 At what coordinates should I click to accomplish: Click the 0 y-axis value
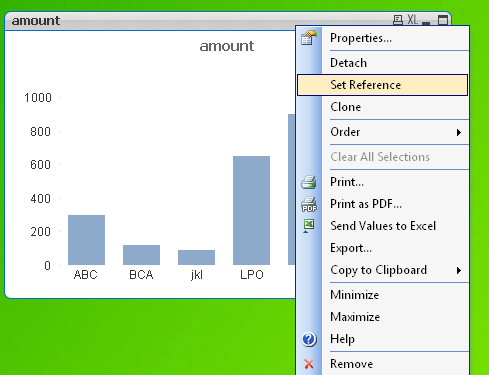point(47,266)
